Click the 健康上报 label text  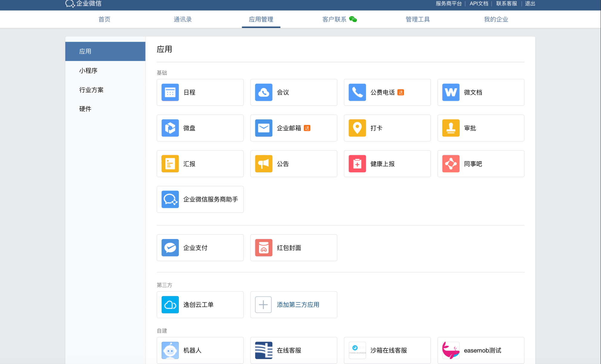[x=382, y=164]
